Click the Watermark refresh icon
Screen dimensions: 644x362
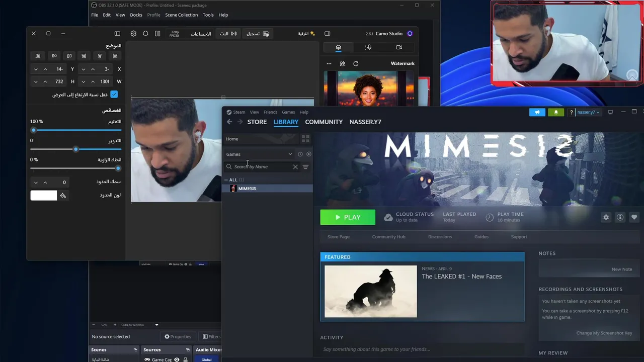click(356, 64)
